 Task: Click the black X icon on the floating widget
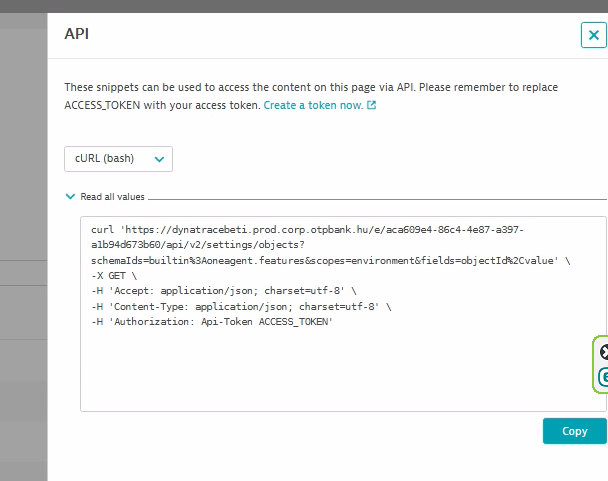click(603, 352)
